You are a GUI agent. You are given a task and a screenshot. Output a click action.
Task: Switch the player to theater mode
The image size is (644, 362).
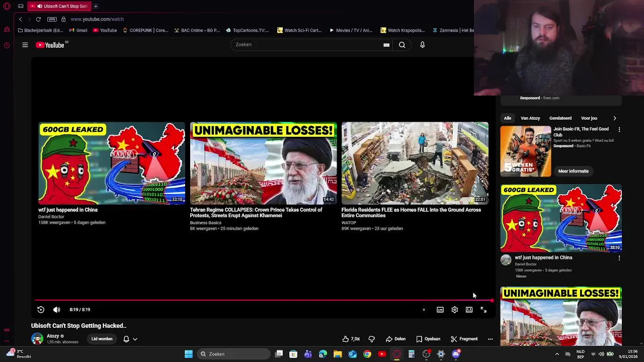coord(469,310)
